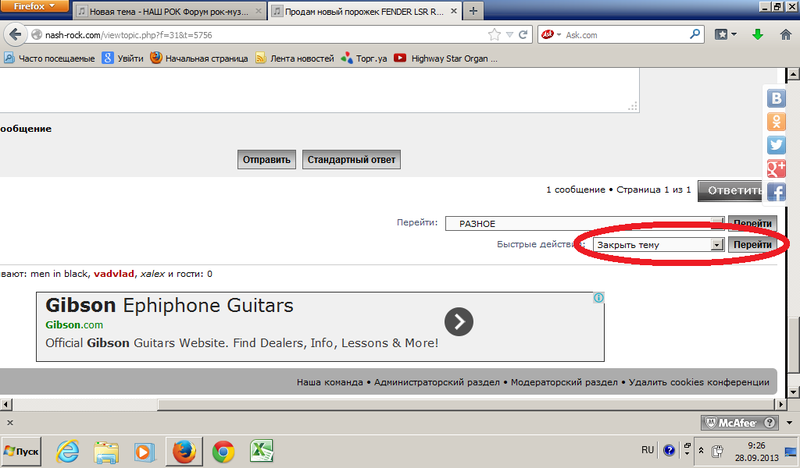
Task: Open a new browser tab
Action: coord(473,11)
